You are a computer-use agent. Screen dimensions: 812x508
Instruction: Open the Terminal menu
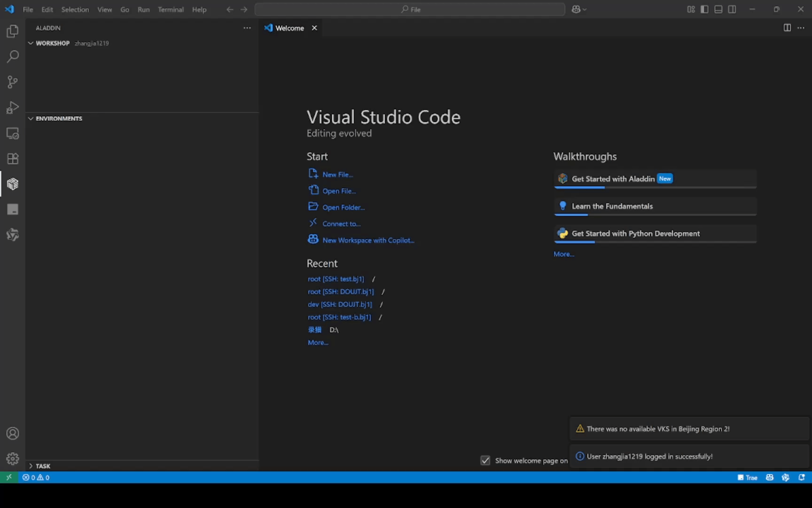pyautogui.click(x=171, y=9)
